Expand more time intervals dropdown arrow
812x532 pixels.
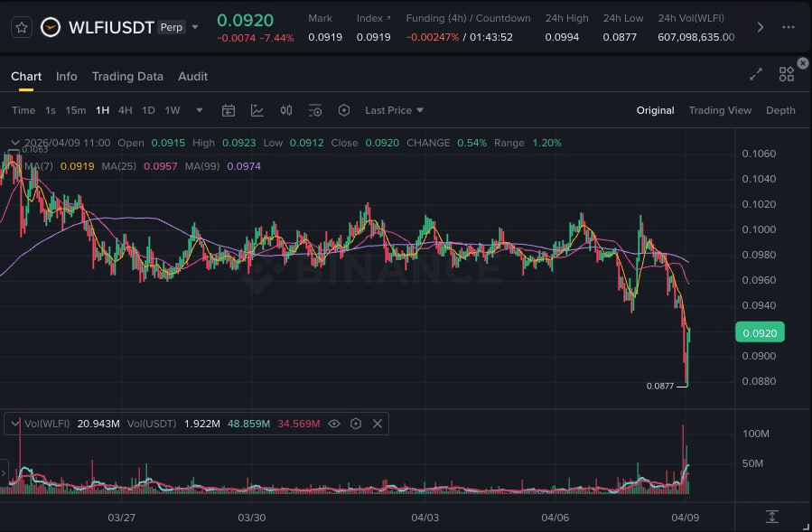click(x=200, y=110)
